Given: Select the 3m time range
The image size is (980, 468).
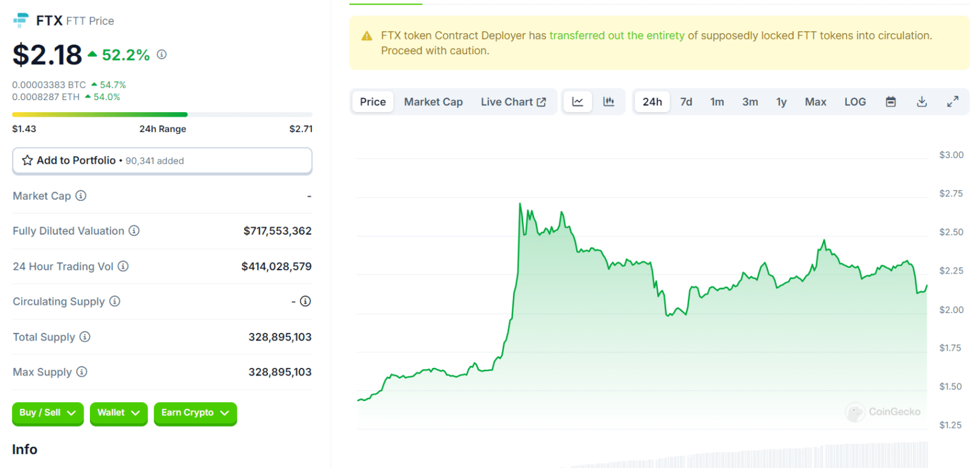Looking at the screenshot, I should [750, 102].
